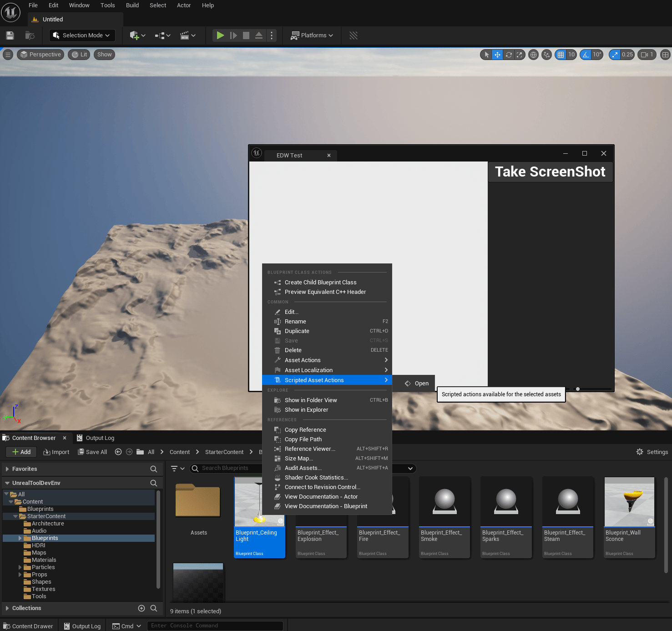672x631 pixels.
Task: Select Create Child Blueprint Class
Action: pos(327,283)
